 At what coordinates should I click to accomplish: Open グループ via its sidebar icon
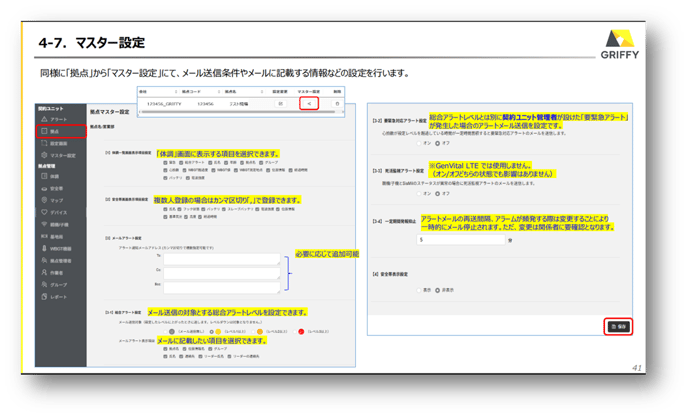44,284
